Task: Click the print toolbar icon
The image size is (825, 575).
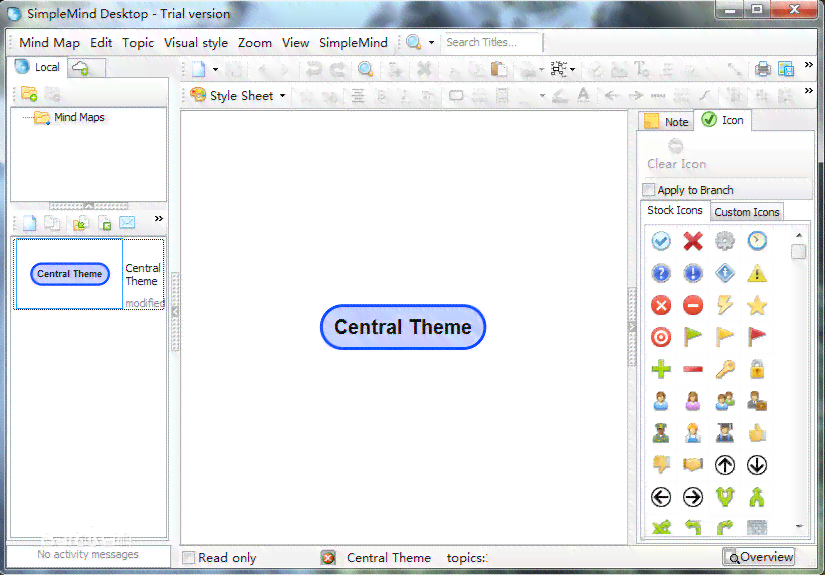Action: click(762, 69)
